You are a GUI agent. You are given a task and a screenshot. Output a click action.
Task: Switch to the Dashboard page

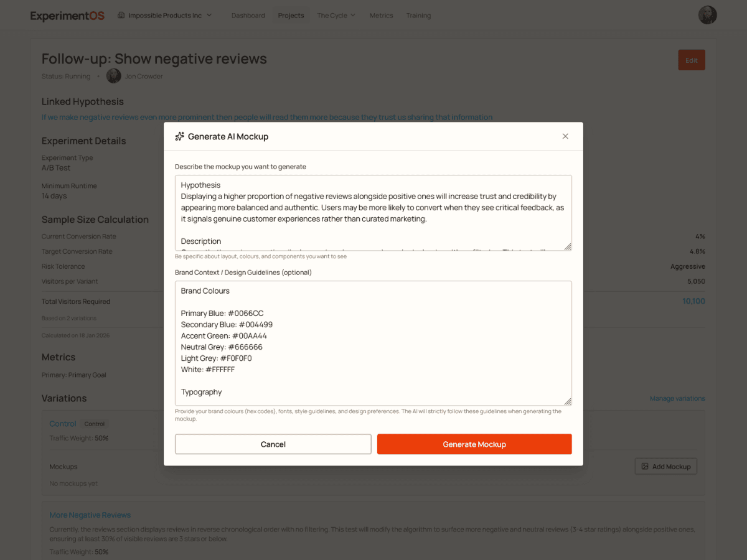click(x=248, y=15)
